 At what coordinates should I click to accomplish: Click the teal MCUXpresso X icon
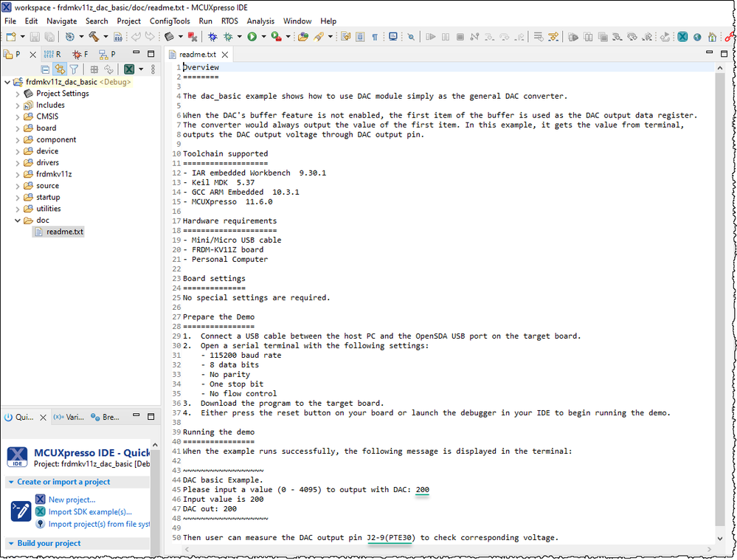coord(682,37)
